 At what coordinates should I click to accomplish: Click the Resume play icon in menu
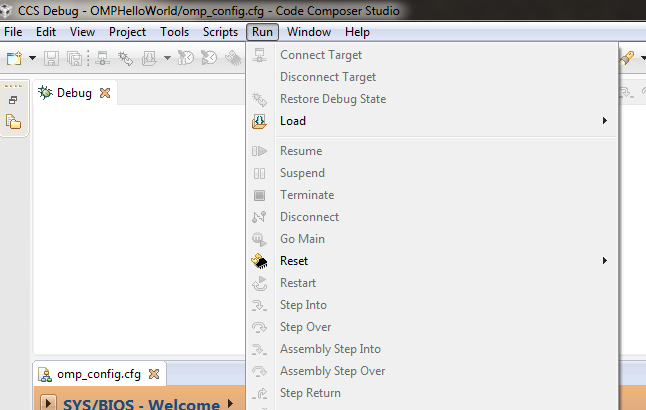click(x=259, y=151)
